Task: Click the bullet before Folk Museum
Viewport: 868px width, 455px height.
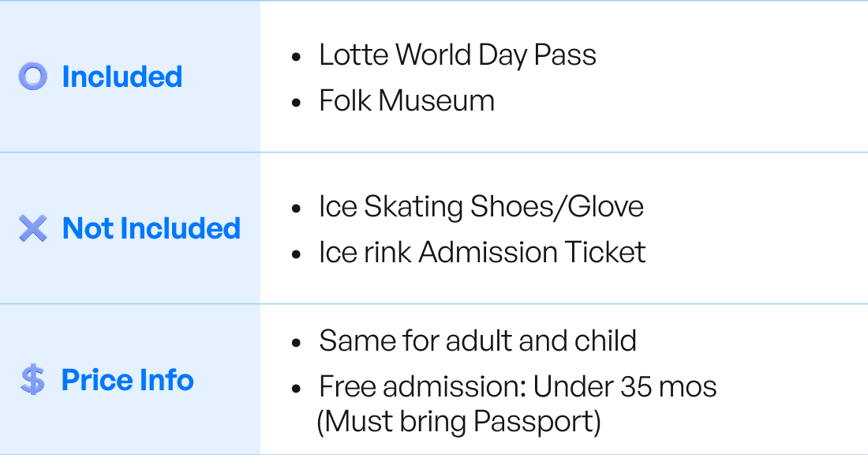Action: (x=296, y=103)
